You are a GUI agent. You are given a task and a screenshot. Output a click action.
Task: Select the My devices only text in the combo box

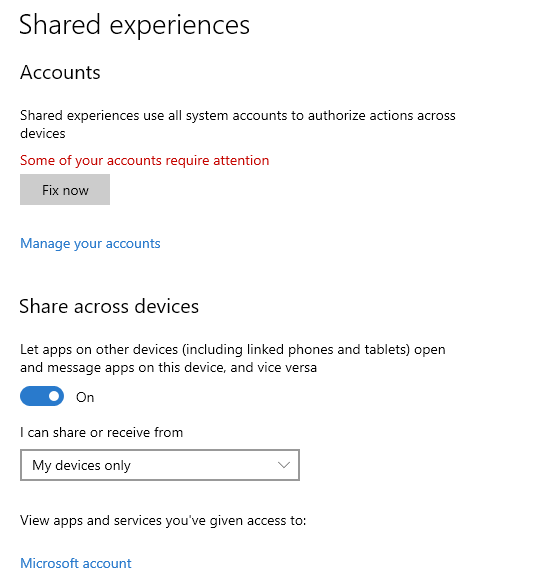pos(81,465)
